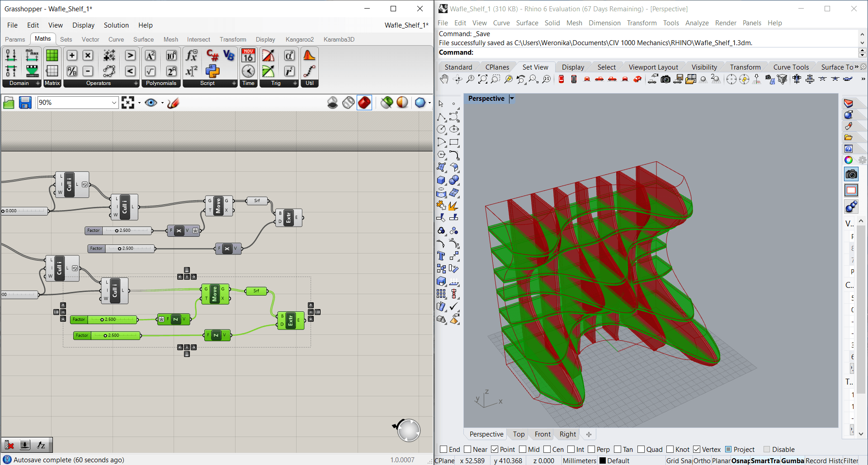This screenshot has width=868, height=465.
Task: Click the Addition operator component icon
Action: click(x=72, y=55)
